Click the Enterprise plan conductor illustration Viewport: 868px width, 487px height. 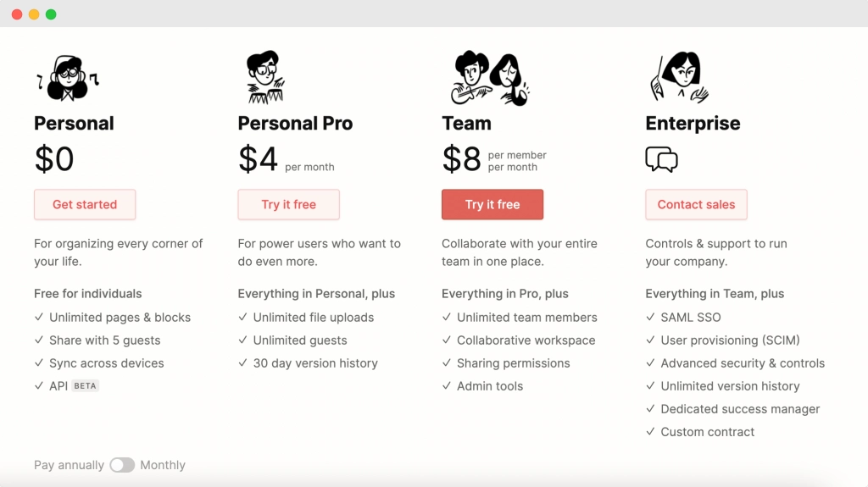click(680, 77)
